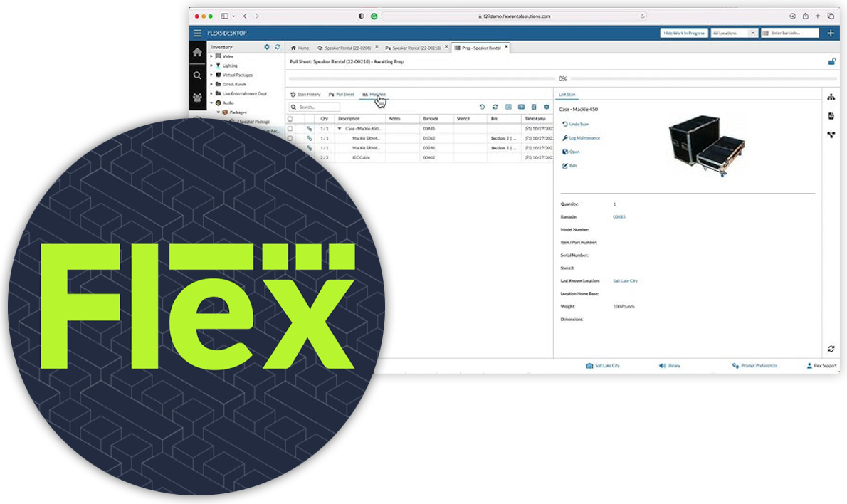The image size is (847, 504).
Task: Open the contacts people icon in the black sidebar
Action: point(197,98)
